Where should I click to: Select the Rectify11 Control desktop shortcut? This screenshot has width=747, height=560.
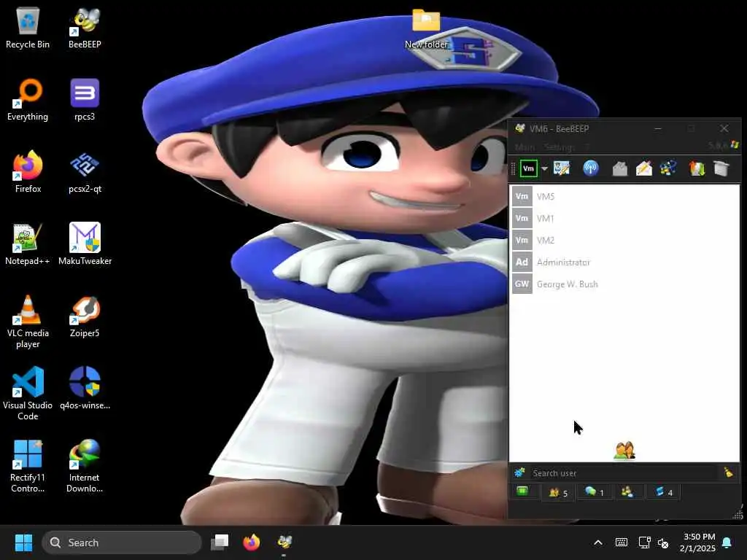click(28, 466)
